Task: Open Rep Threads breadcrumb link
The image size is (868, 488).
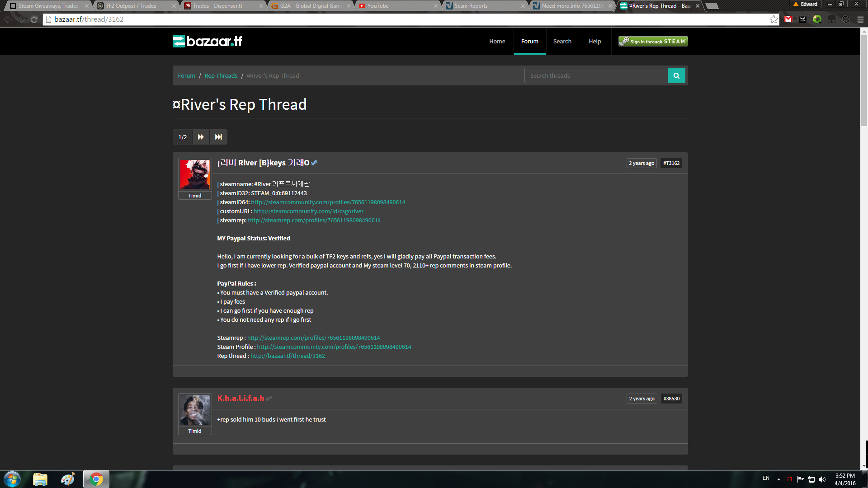Action: tap(221, 75)
